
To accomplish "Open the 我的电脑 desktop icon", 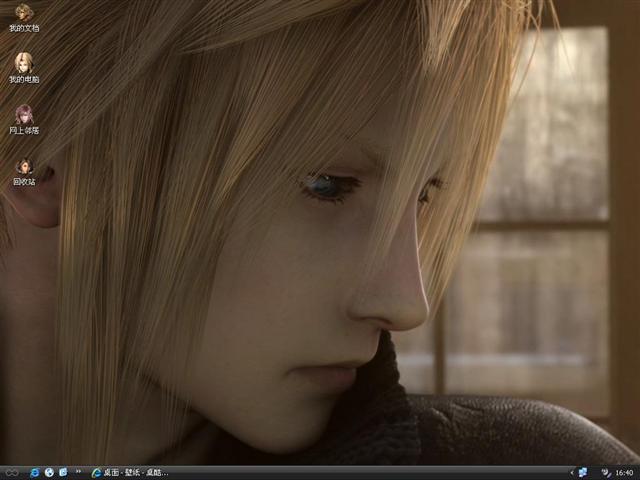I will [x=24, y=68].
